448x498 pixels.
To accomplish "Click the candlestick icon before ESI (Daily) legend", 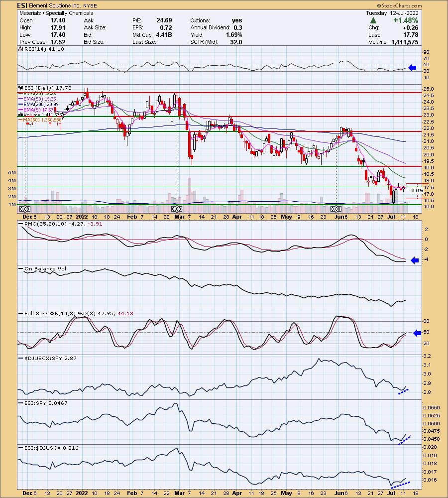I will 20,88.
